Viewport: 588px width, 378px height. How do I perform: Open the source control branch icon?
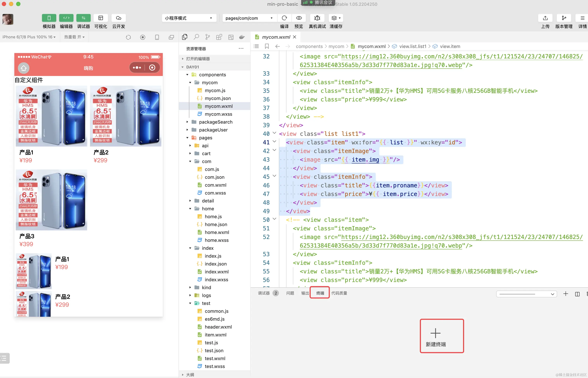pyautogui.click(x=207, y=37)
